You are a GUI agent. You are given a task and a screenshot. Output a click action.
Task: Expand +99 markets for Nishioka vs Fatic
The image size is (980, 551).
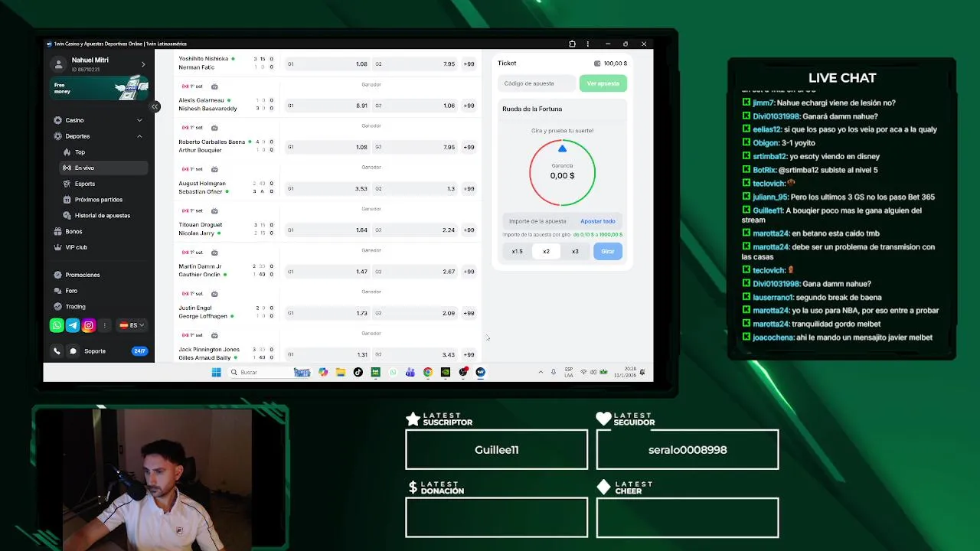tap(469, 64)
